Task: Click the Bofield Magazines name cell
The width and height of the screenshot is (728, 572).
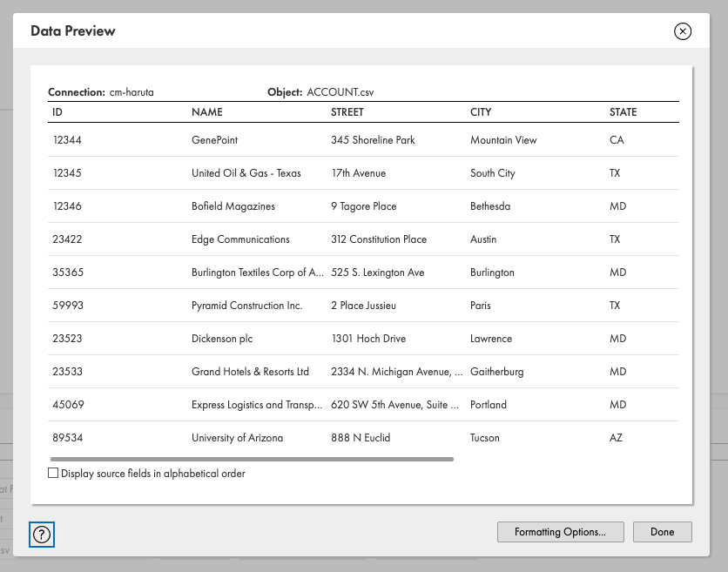Action: click(233, 206)
